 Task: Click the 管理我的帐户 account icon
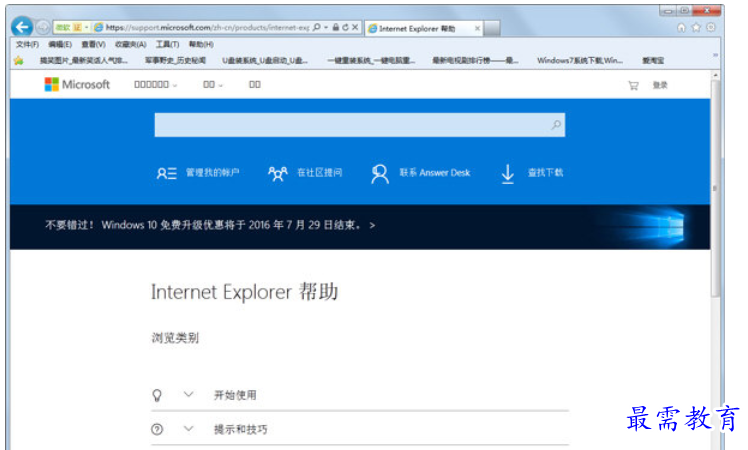click(x=166, y=173)
